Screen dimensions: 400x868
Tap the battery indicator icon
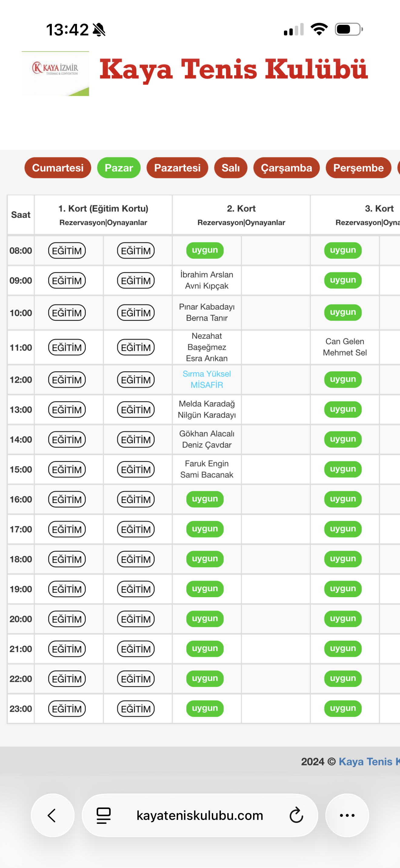[348, 29]
